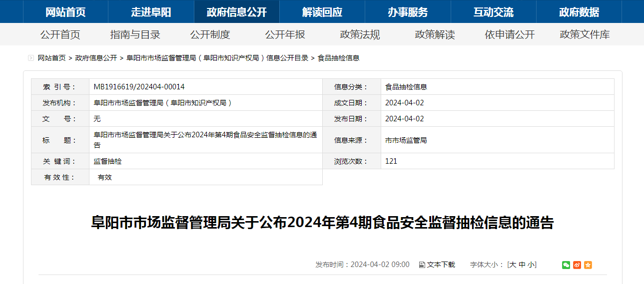Click the orange star favorites icon
Screen dimensions: 644x284
(x=588, y=265)
